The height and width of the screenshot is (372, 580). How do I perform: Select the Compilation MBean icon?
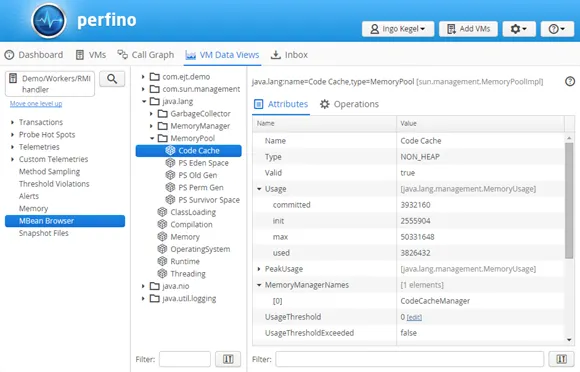click(x=162, y=224)
